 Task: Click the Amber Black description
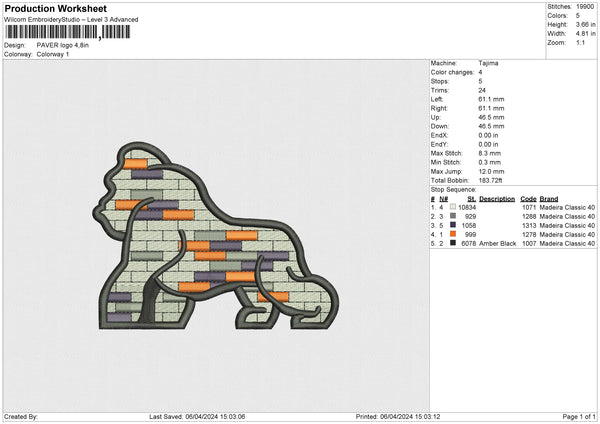click(x=497, y=243)
